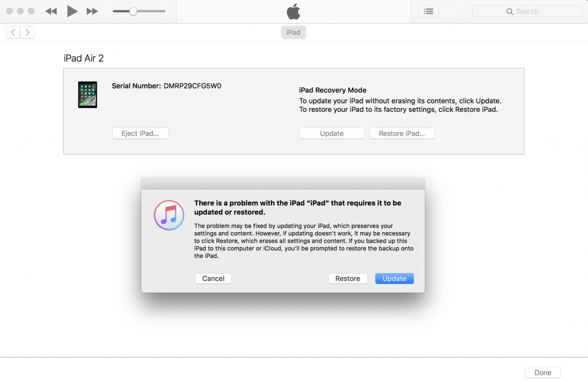
Task: Click into the Search field
Action: tap(527, 11)
